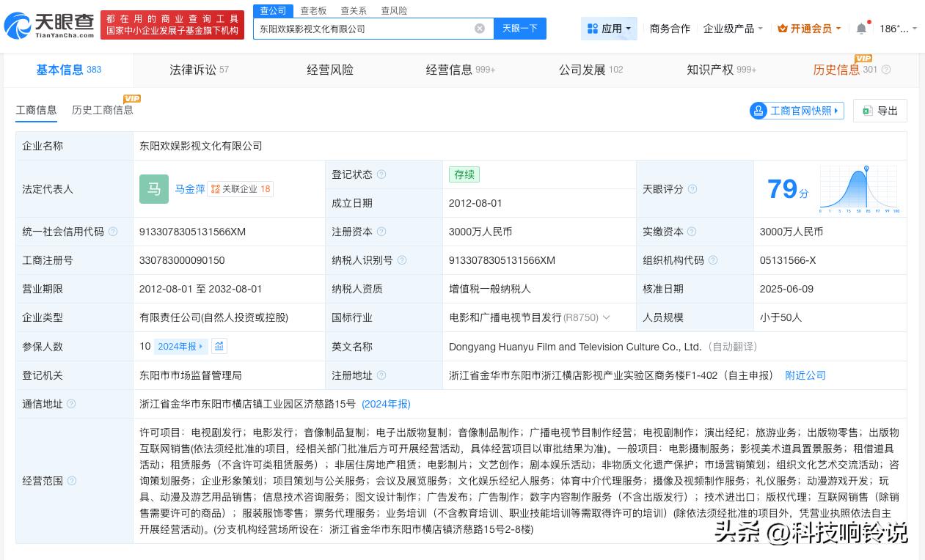Screen dimensions: 925x560
Task: Select the 法律诉讼 57 tab
Action: click(x=200, y=70)
